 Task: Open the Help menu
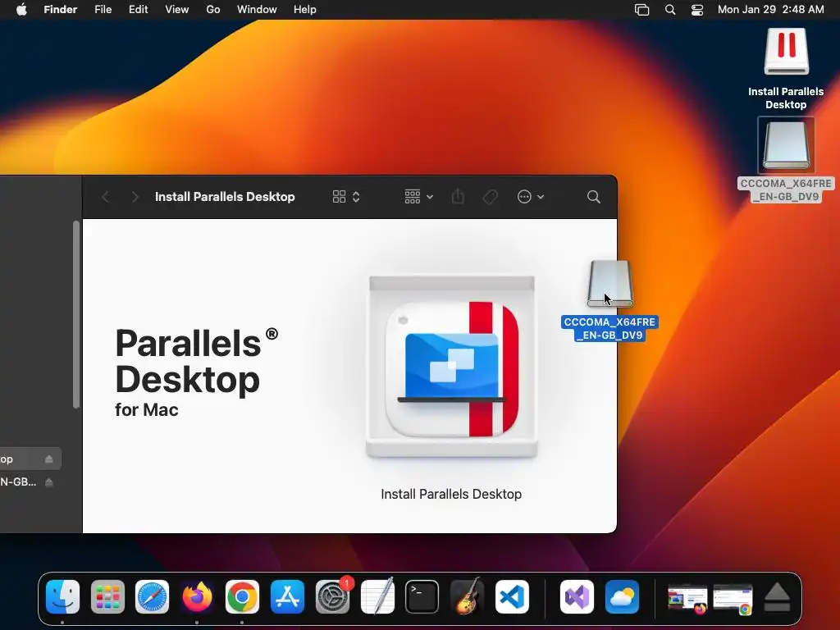click(x=305, y=10)
